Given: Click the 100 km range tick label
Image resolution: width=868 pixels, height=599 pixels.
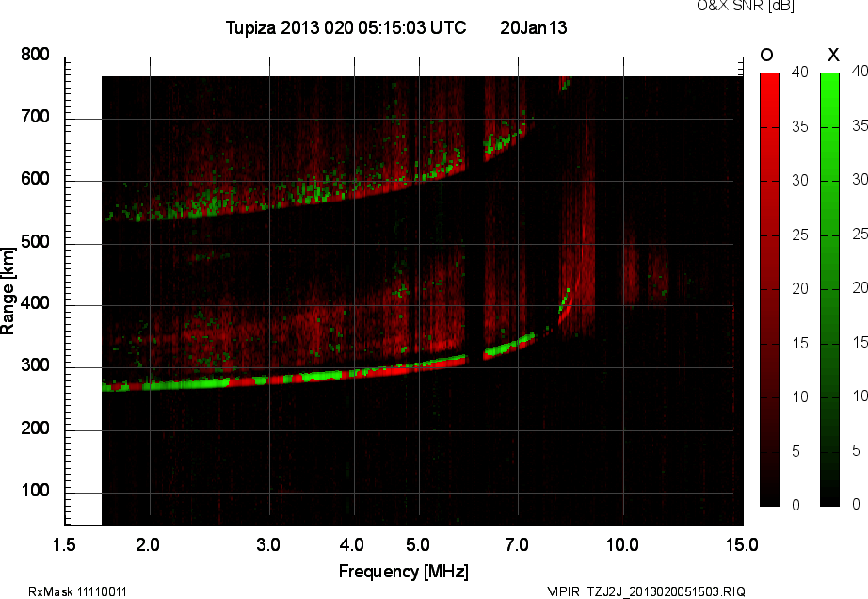Looking at the screenshot, I should tap(35, 491).
